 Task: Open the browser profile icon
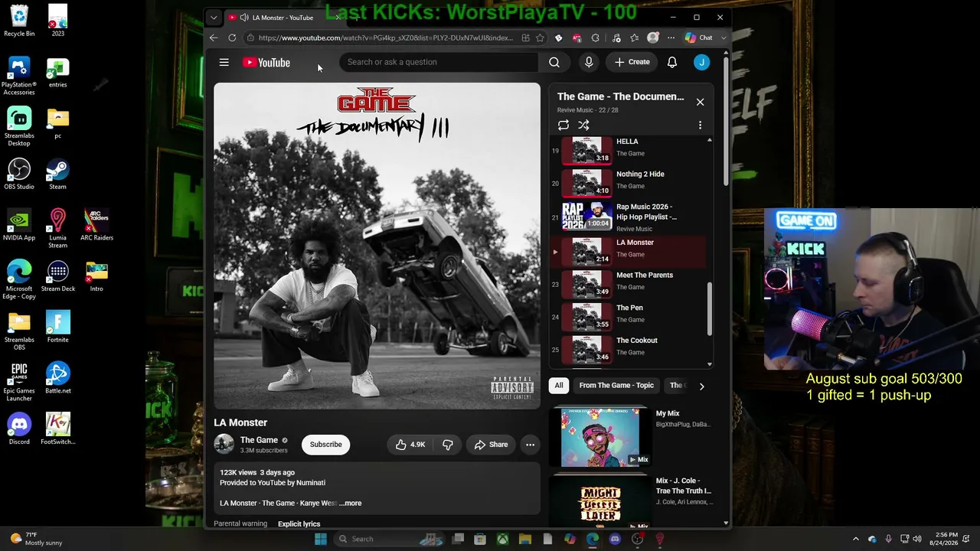tap(652, 37)
